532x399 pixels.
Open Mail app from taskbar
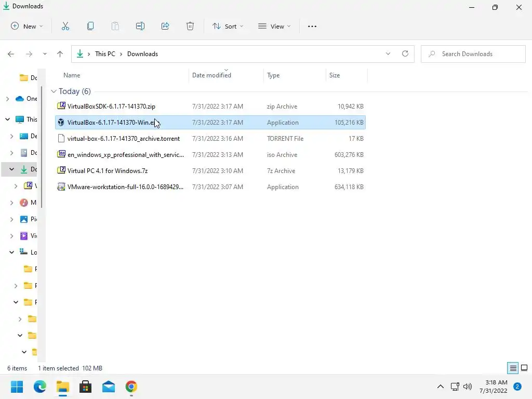(x=109, y=387)
